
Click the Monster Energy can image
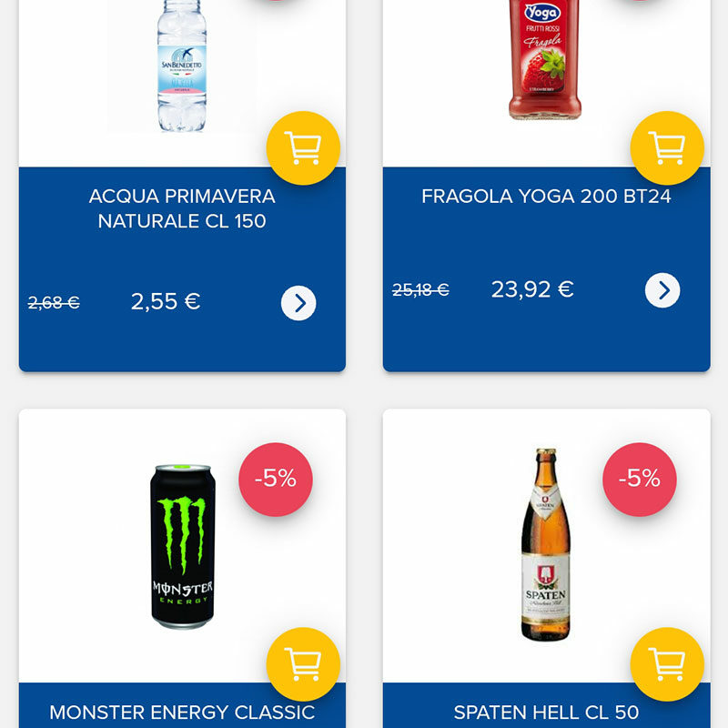(183, 546)
